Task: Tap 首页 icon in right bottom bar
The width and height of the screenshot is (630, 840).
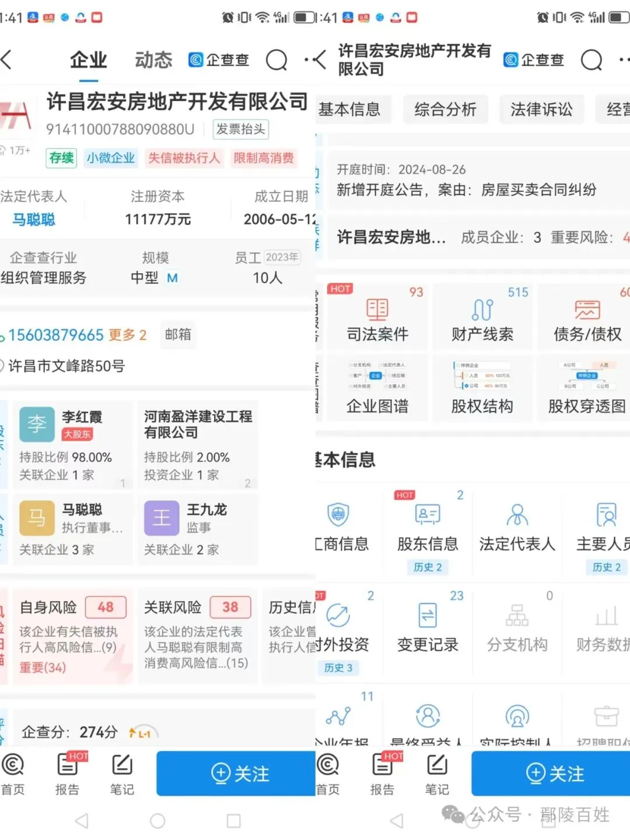Action: 328,765
